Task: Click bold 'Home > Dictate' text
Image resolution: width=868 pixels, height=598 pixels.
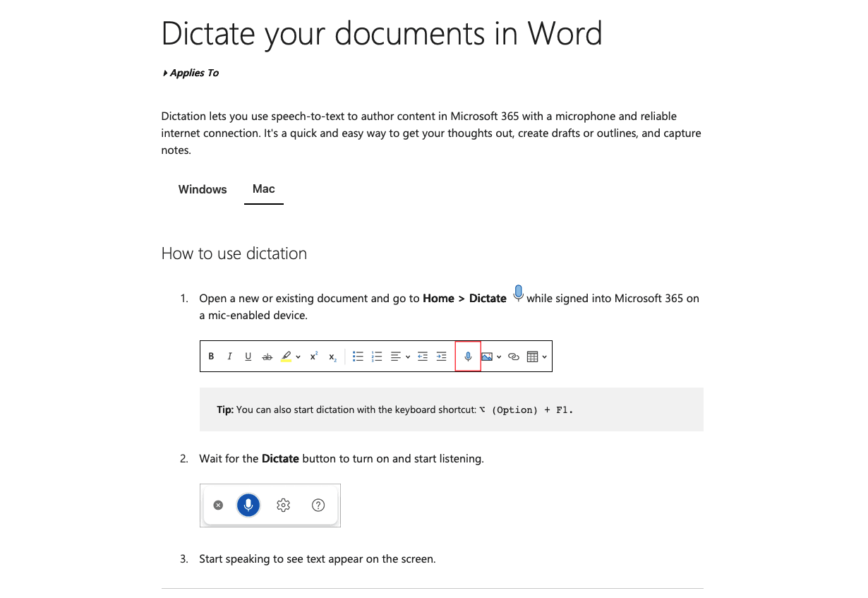Action: tap(464, 299)
